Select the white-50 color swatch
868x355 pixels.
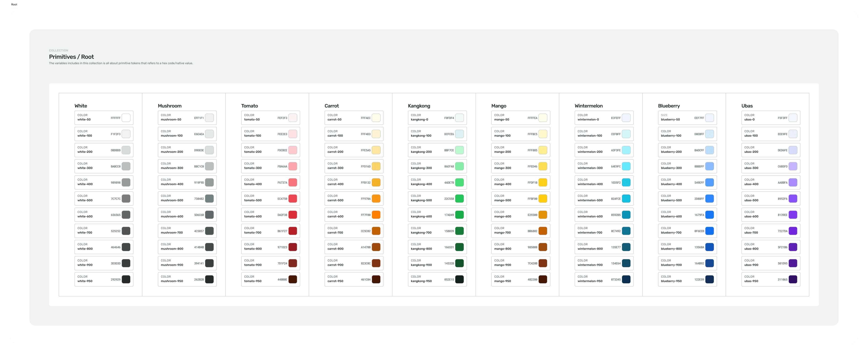pyautogui.click(x=126, y=118)
